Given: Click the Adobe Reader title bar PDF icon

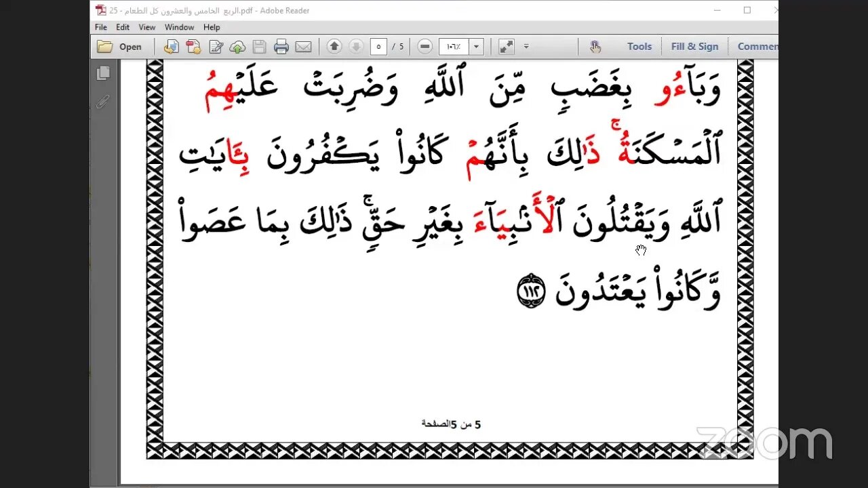Looking at the screenshot, I should [101, 10].
